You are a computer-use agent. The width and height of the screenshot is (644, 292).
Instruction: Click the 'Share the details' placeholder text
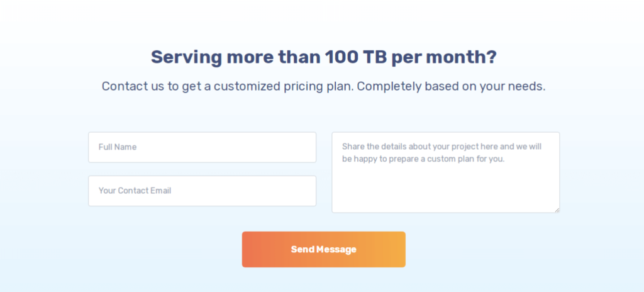click(x=441, y=147)
